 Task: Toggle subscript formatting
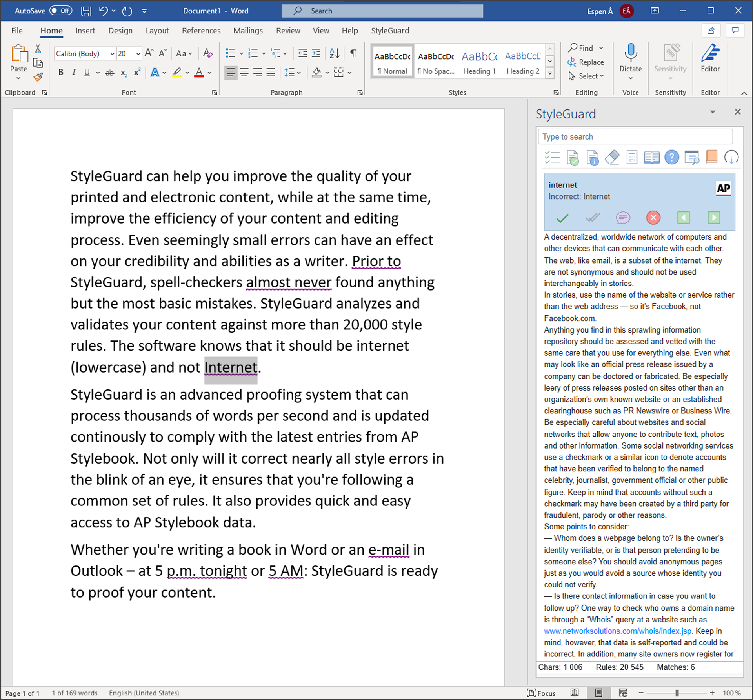[x=124, y=73]
